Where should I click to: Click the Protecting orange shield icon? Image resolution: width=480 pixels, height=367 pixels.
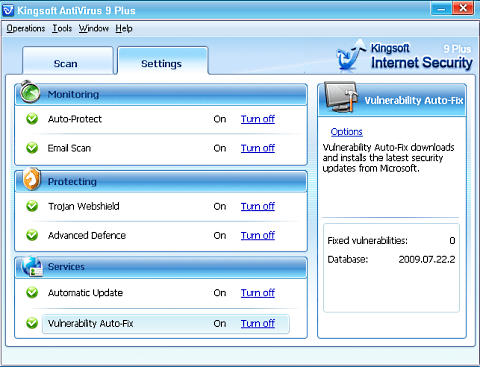(x=32, y=179)
